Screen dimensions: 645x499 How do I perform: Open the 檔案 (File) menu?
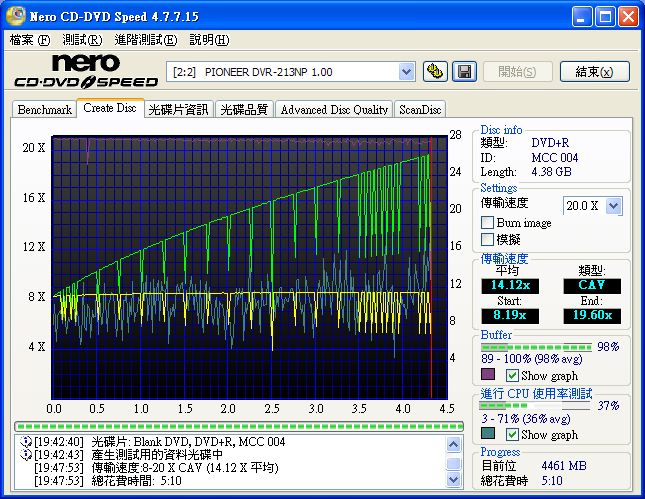[29, 40]
